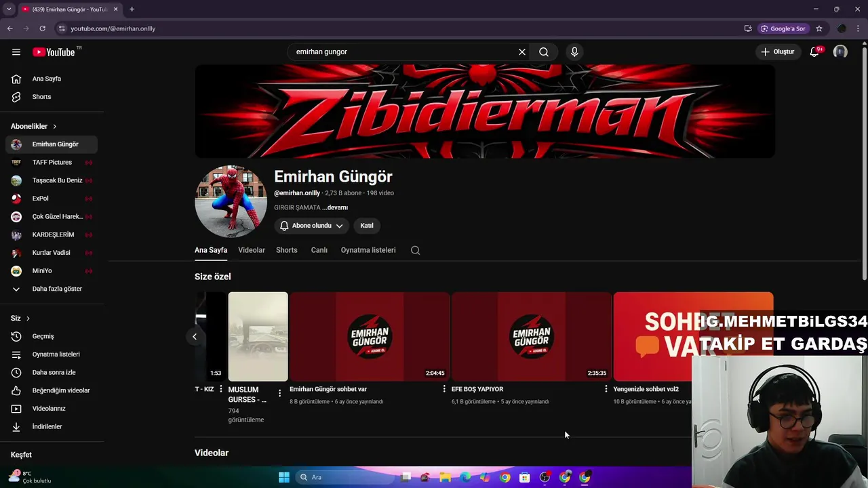Expand the Abonelikler section header

pyautogui.click(x=34, y=126)
